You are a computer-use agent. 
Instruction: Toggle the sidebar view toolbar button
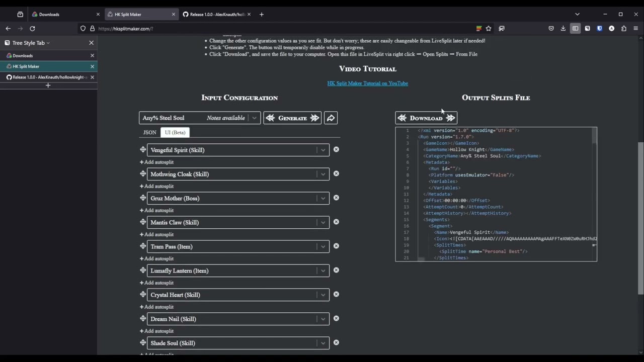[575, 29]
